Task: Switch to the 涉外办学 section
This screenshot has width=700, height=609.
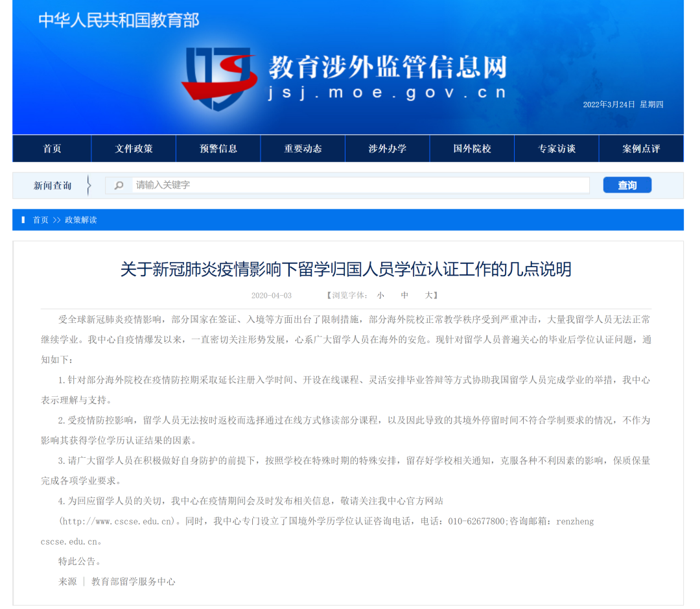Action: [387, 149]
